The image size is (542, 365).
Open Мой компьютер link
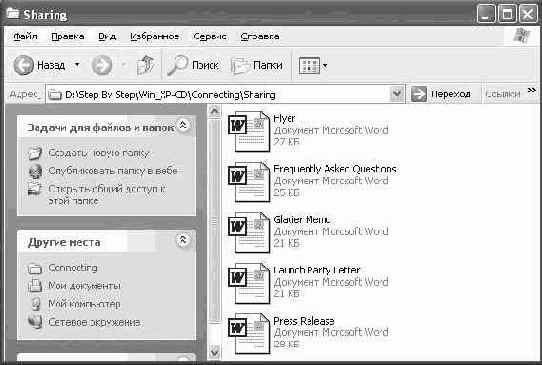coord(84,304)
